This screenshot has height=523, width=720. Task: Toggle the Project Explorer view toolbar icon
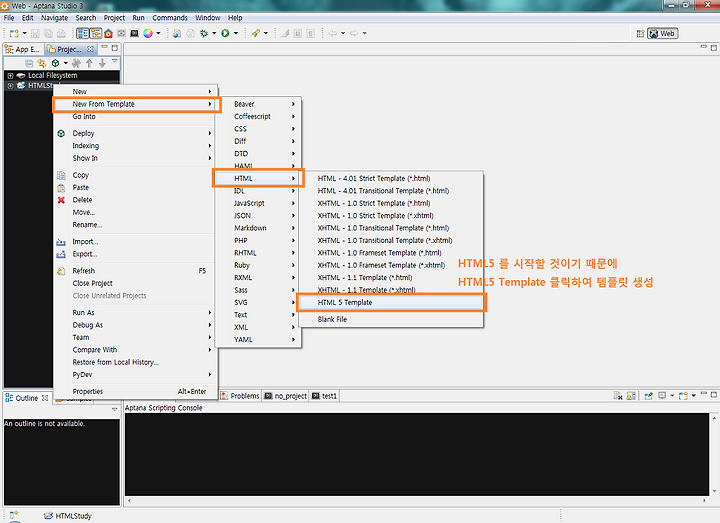click(96, 33)
